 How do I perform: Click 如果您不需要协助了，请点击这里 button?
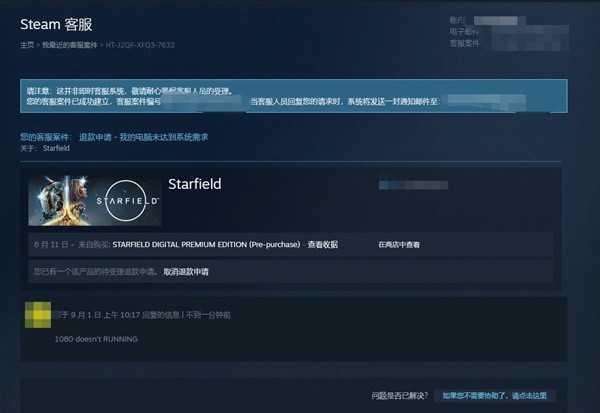[x=495, y=395]
